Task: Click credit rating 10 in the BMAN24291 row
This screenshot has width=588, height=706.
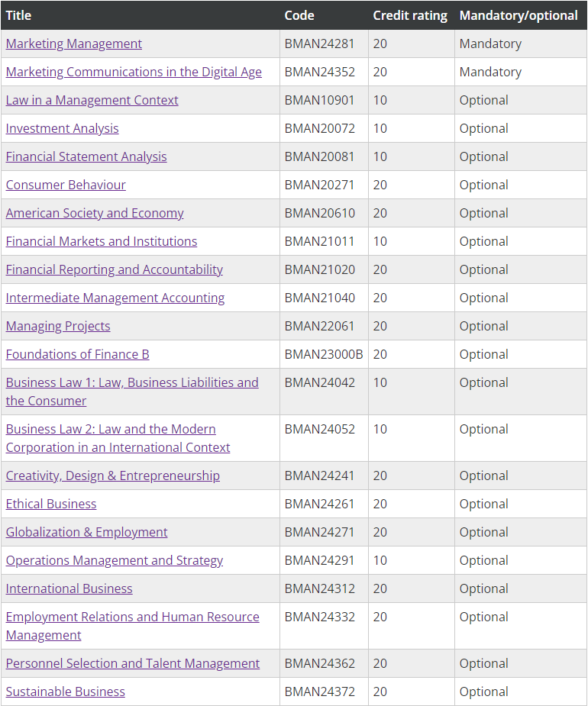Action: 380,560
